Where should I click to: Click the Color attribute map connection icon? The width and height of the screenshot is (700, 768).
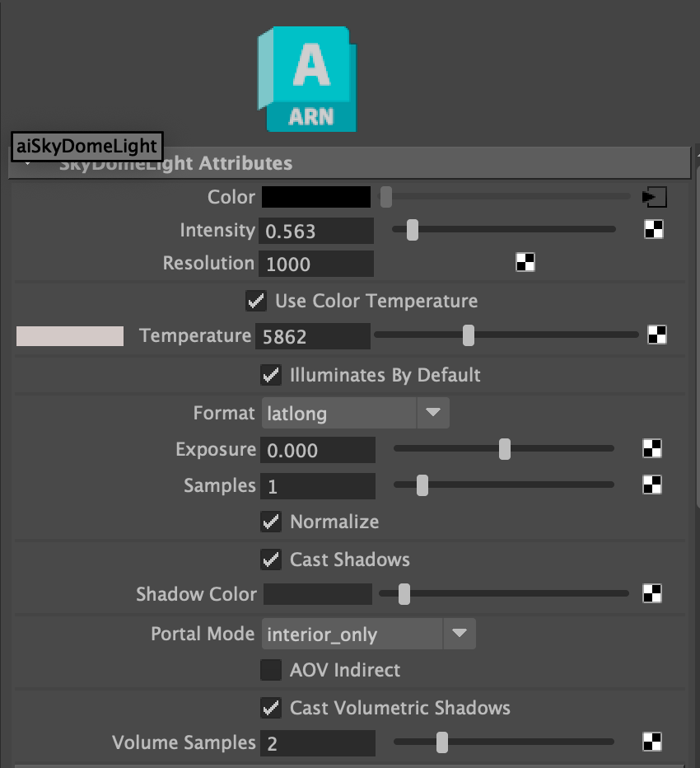(x=654, y=197)
